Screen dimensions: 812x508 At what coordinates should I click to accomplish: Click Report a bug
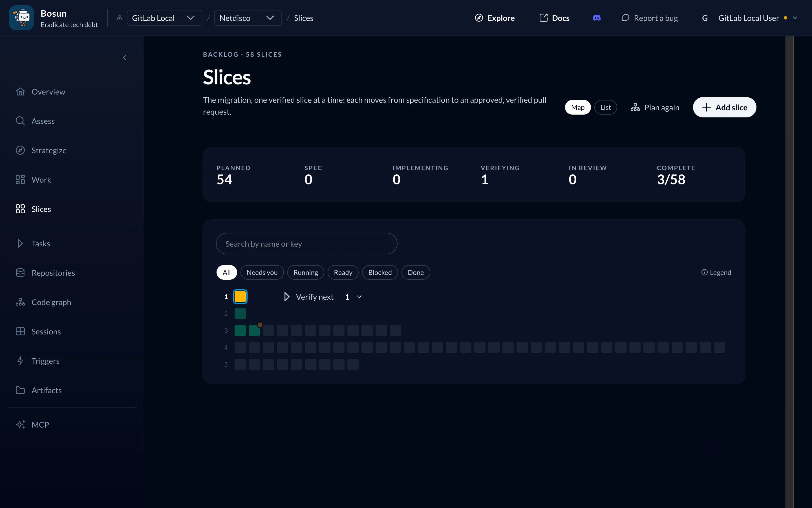[650, 18]
